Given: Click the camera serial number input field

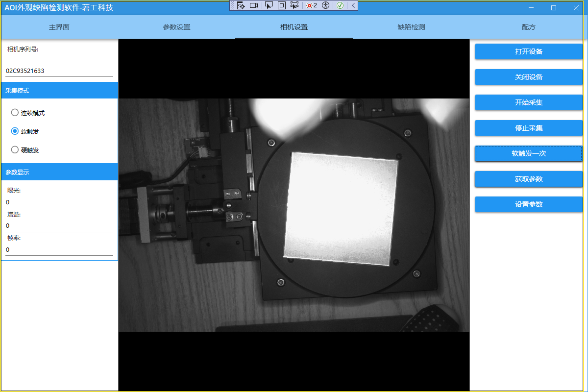Looking at the screenshot, I should pyautogui.click(x=59, y=71).
